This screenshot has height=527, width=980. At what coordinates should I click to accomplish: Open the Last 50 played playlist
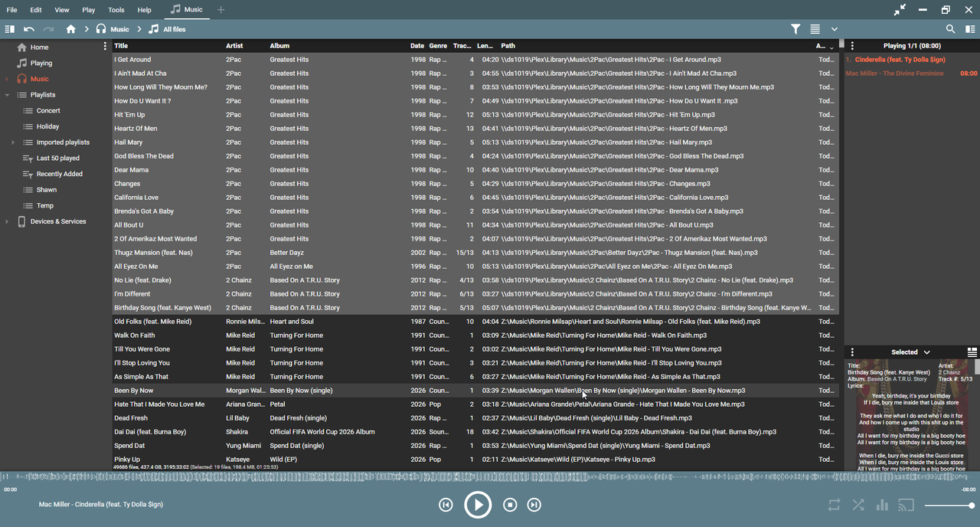(58, 158)
